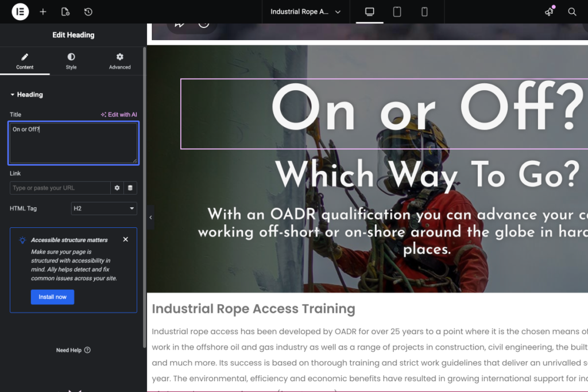Switch to the Style tab
The width and height of the screenshot is (588, 392).
[x=71, y=61]
